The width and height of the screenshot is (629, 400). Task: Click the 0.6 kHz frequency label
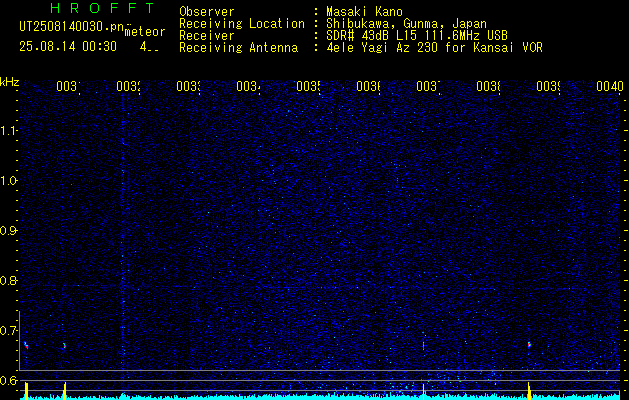8,380
